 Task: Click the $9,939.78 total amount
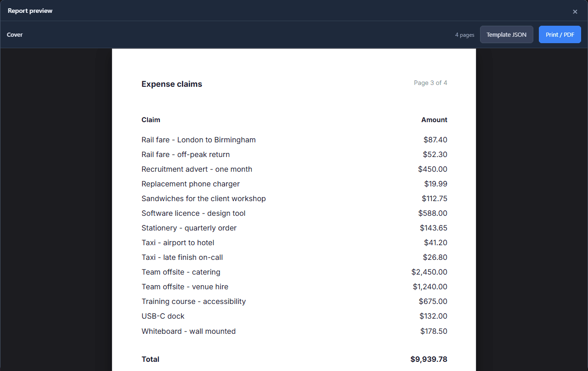pos(429,359)
